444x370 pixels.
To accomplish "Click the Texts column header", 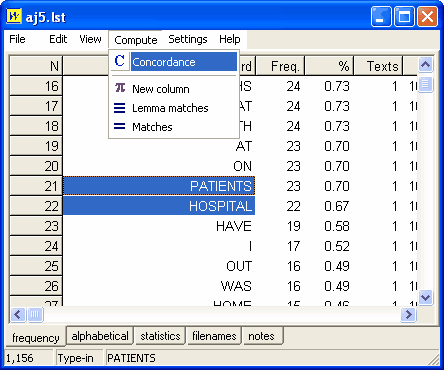I will [x=378, y=66].
